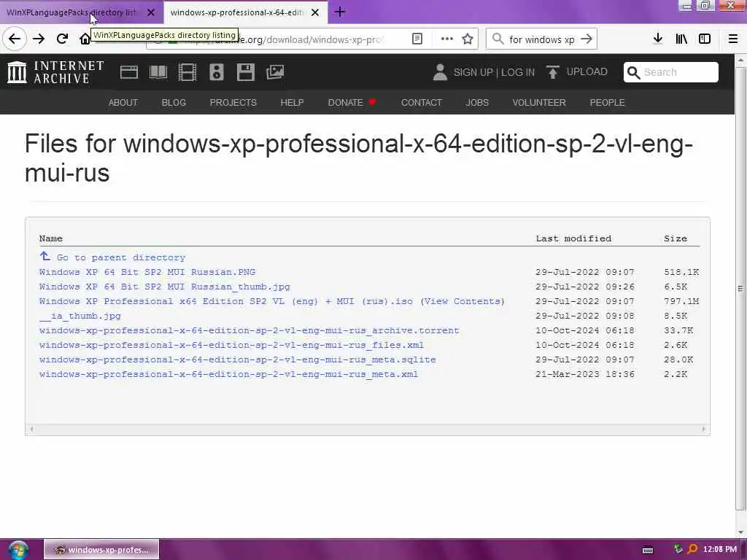Click the windows-xp-profes taskbar button
The image size is (747, 560).
[101, 550]
